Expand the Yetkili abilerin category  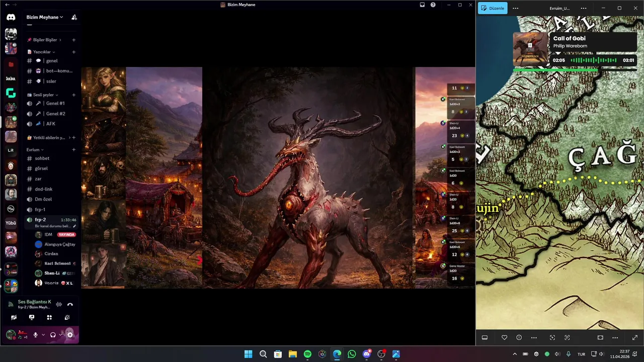click(48, 137)
